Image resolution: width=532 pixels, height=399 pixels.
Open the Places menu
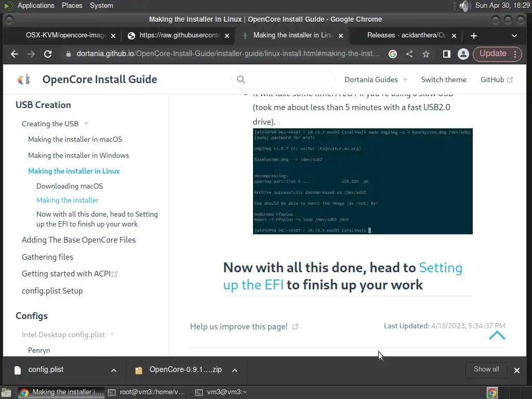click(x=72, y=5)
